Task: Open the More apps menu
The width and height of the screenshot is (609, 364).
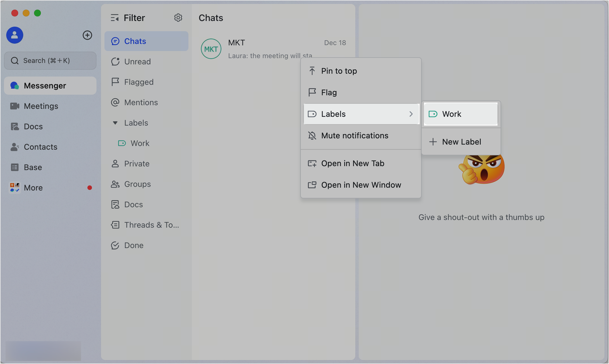Action: tap(33, 188)
